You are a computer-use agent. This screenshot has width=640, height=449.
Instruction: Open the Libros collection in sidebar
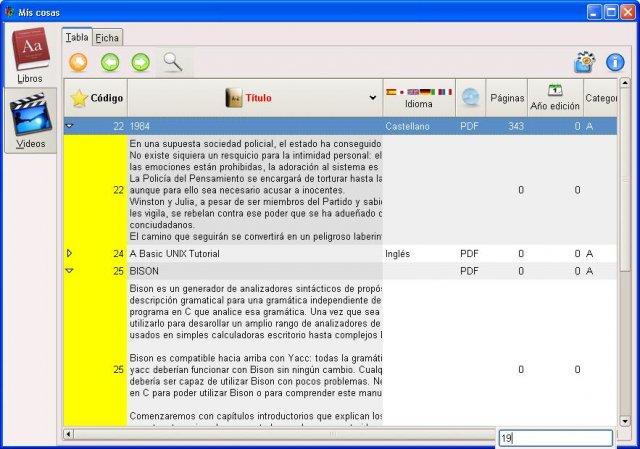pyautogui.click(x=30, y=56)
